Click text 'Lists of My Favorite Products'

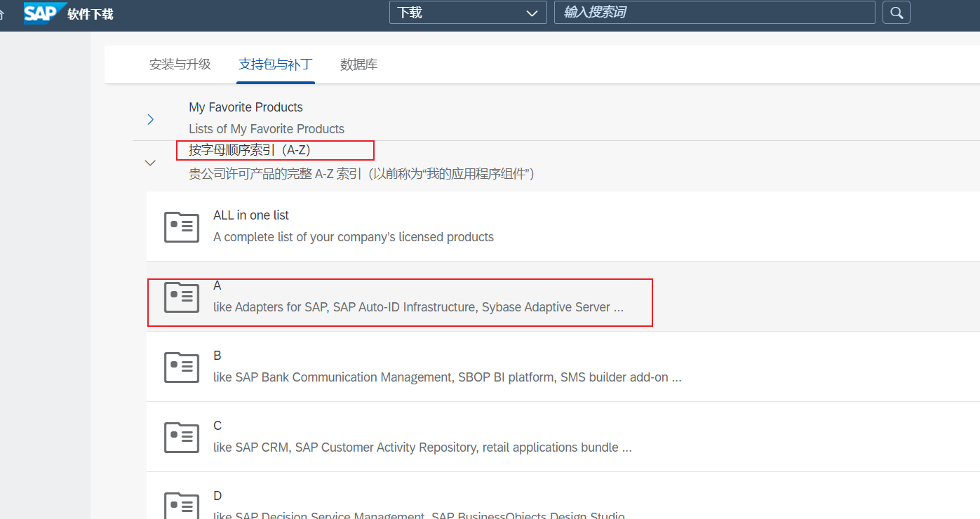coord(267,129)
